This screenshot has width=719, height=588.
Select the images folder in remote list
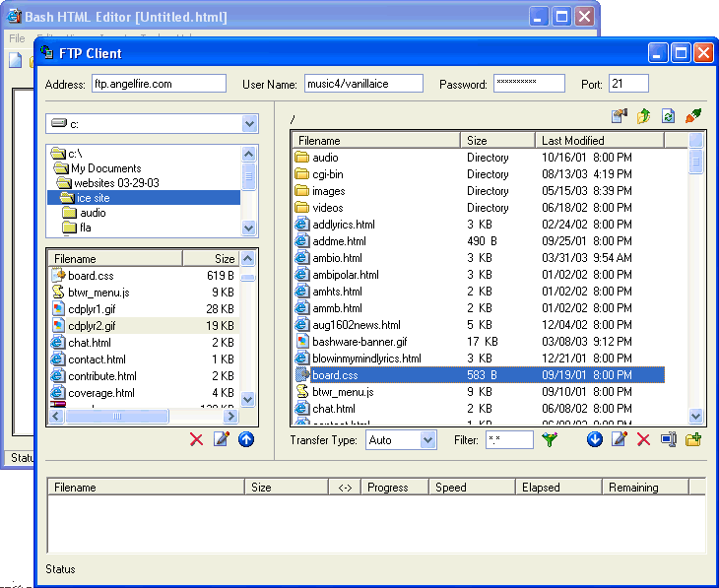pos(328,191)
